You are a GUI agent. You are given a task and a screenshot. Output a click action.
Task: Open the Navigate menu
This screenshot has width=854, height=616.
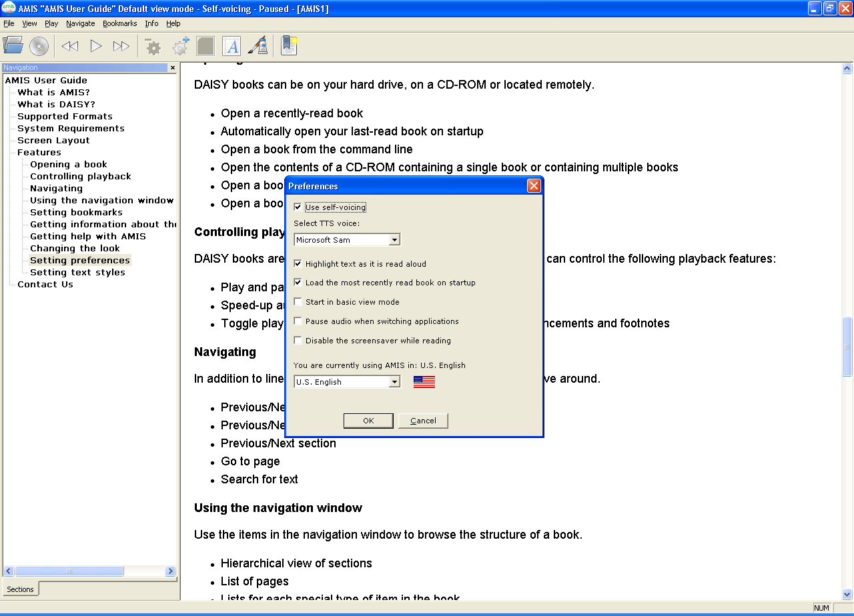[x=81, y=23]
